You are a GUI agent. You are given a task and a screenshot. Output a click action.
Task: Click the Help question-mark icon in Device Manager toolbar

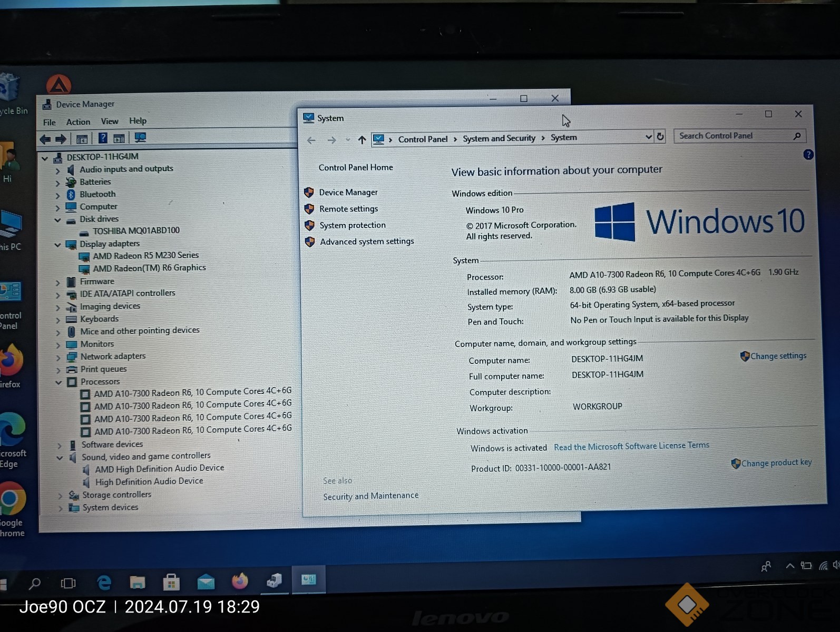pos(103,138)
